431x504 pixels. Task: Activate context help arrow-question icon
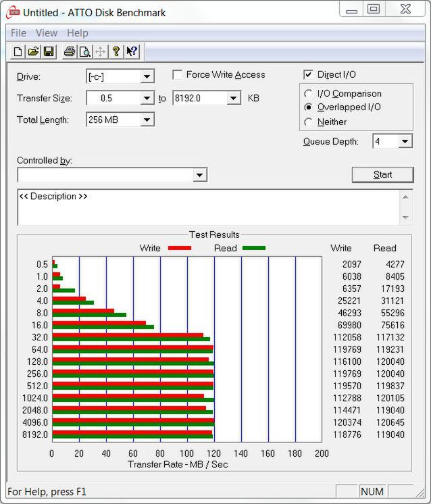pyautogui.click(x=132, y=52)
